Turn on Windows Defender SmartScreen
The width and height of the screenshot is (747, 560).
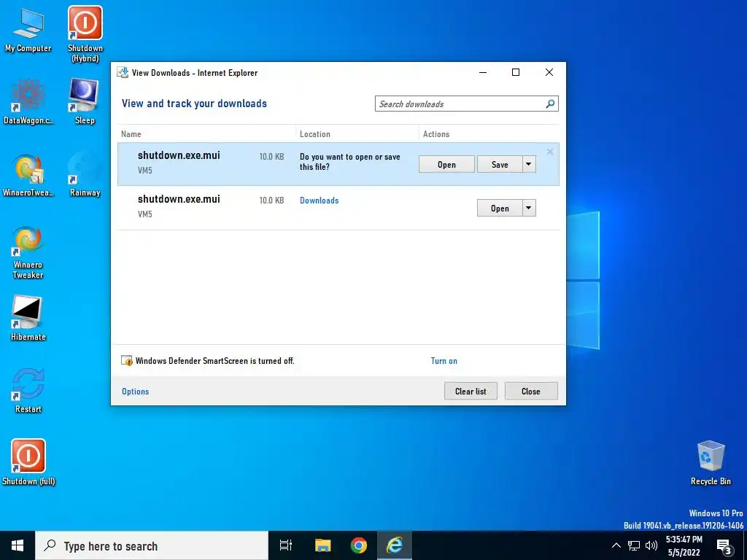(x=444, y=361)
